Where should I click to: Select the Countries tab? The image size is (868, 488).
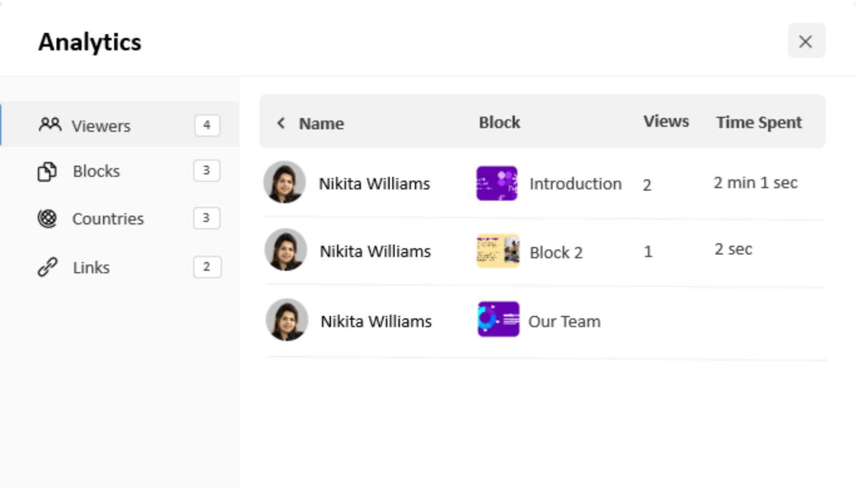click(x=108, y=219)
